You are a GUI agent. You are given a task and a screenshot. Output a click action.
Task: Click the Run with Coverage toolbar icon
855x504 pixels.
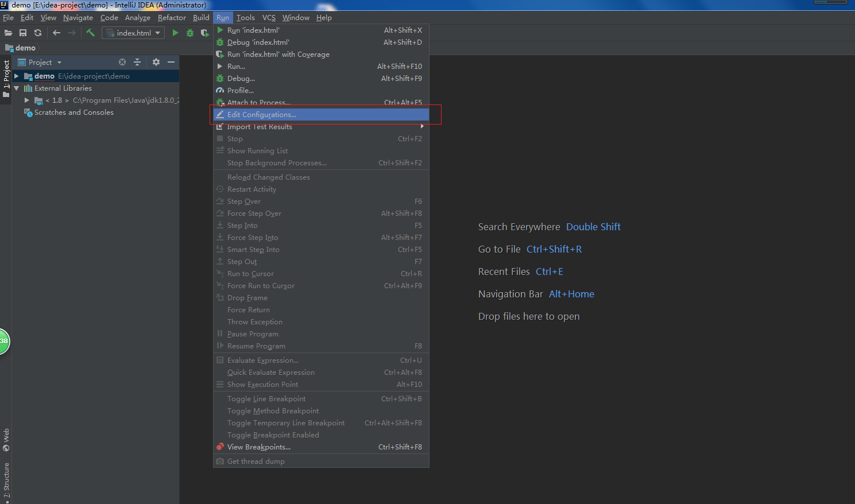(x=204, y=33)
